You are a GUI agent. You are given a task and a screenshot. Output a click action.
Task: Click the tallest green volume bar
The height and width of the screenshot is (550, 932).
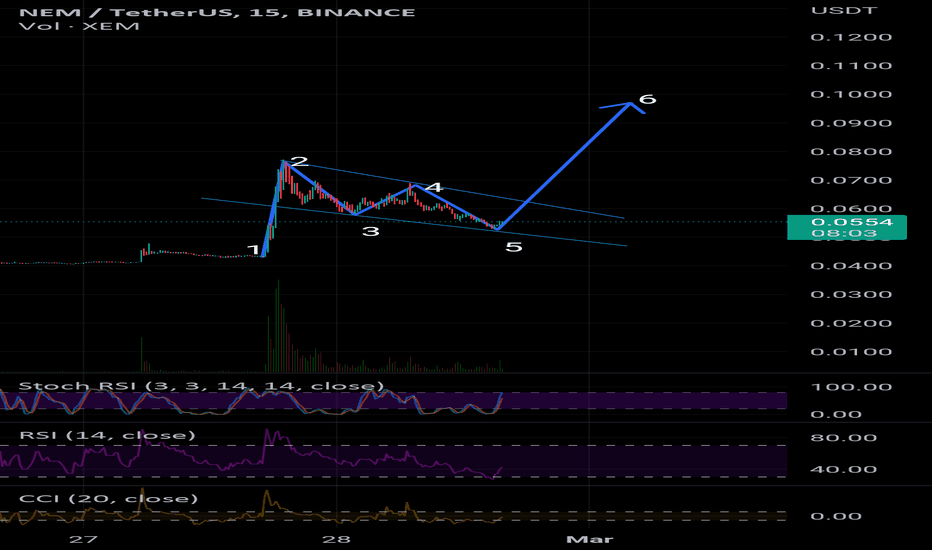(278, 326)
